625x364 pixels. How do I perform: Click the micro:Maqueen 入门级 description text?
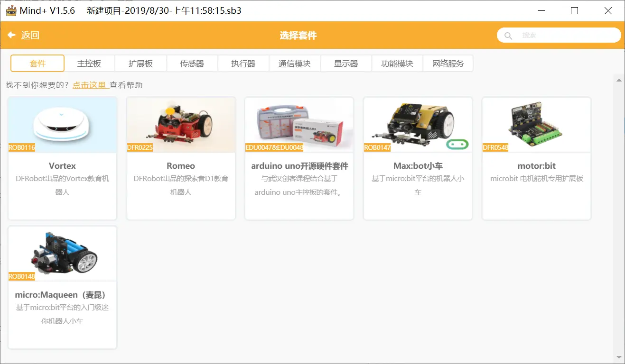tap(62, 314)
